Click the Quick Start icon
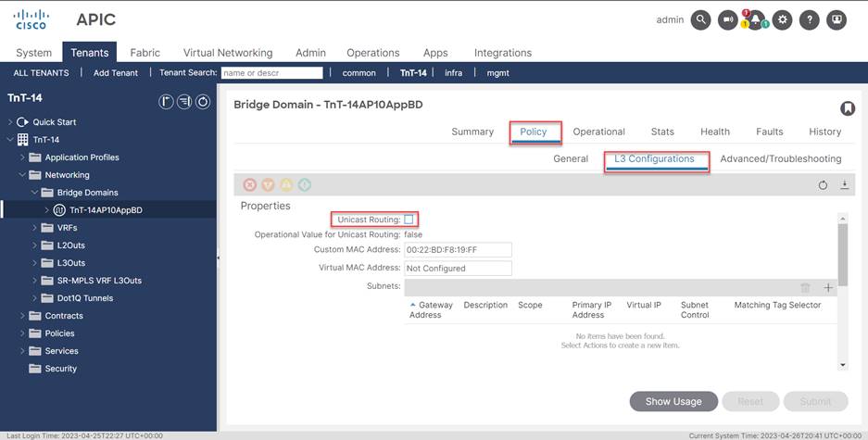The width and height of the screenshot is (868, 440). [x=22, y=121]
